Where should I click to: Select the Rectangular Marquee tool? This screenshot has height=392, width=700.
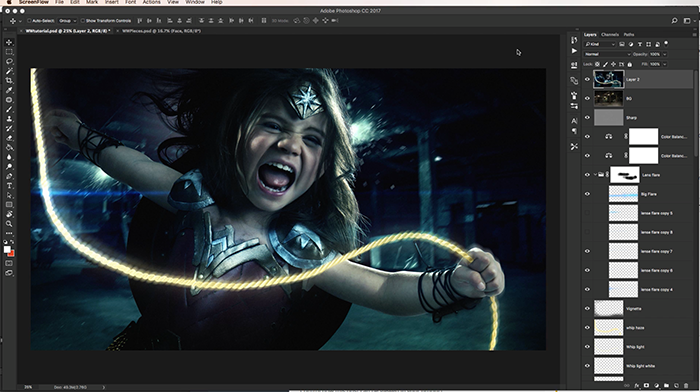click(x=9, y=52)
